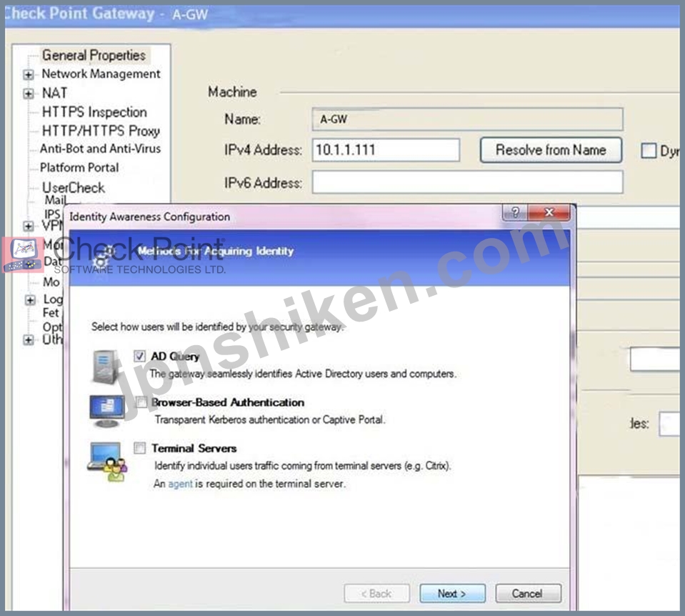The width and height of the screenshot is (685, 616).
Task: Close the Identity Awareness Configuration dialog
Action: click(x=549, y=212)
